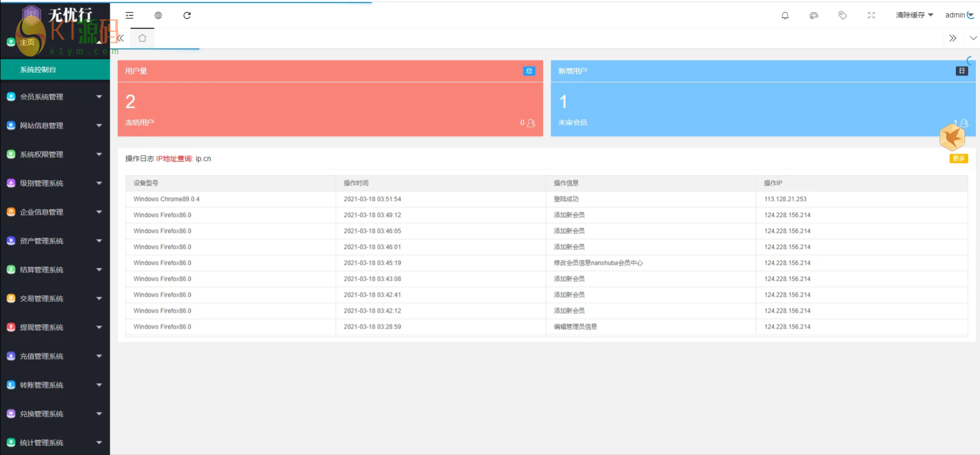Click the tag note icon
980x455 pixels.
[843, 15]
